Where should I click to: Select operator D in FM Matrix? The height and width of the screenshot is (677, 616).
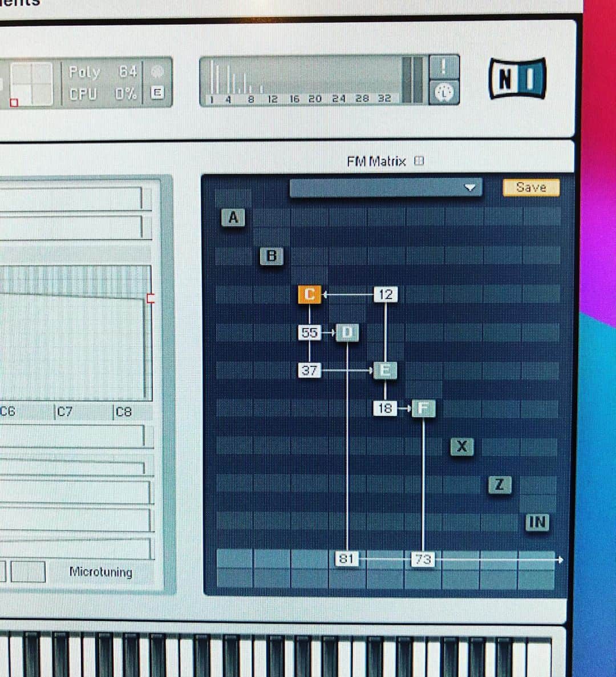coord(347,332)
